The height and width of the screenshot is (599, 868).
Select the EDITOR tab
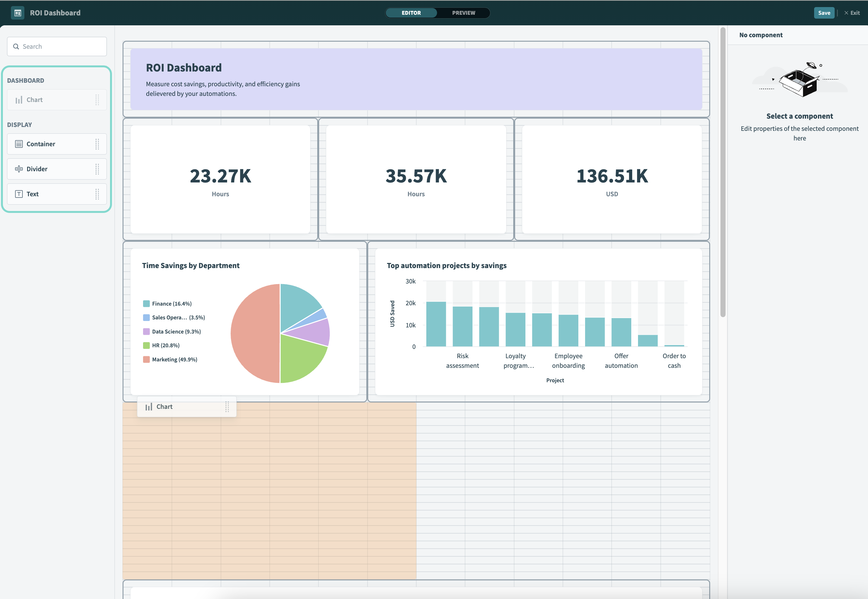(x=411, y=13)
